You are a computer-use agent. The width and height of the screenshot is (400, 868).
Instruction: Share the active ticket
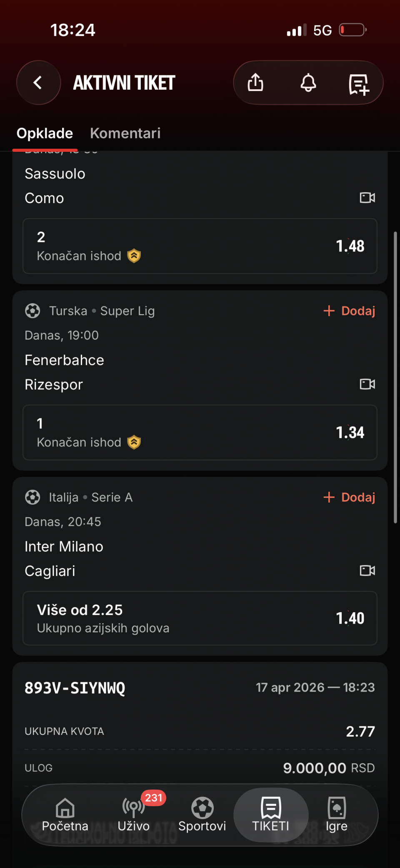255,83
